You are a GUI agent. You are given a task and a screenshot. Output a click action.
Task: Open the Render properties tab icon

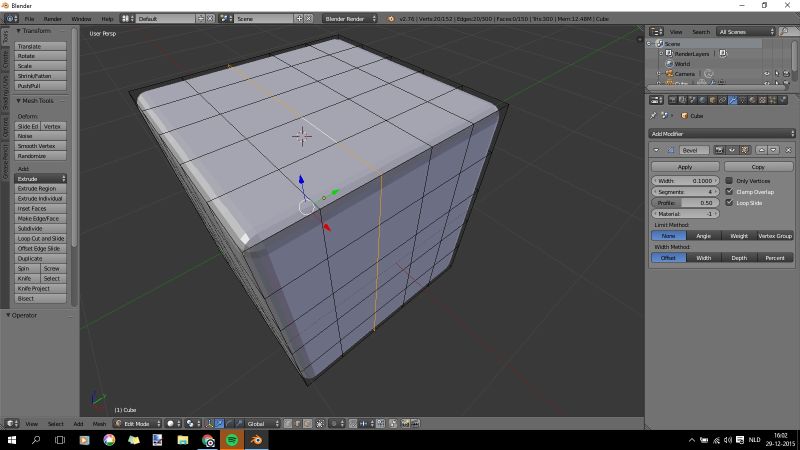pyautogui.click(x=673, y=100)
